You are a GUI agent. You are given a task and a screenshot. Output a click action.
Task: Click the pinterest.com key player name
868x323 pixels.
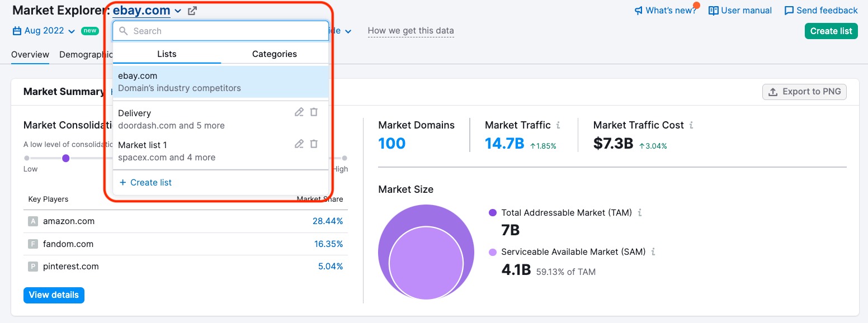71,267
